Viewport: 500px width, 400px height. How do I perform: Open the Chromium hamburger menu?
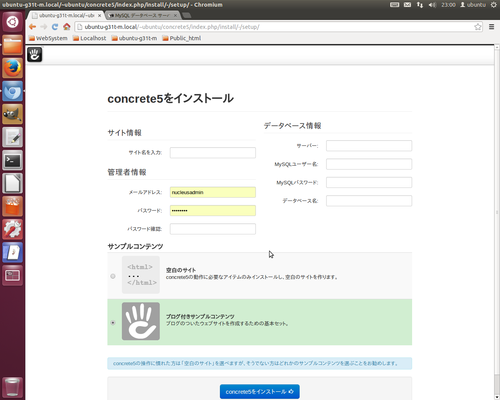(492, 27)
